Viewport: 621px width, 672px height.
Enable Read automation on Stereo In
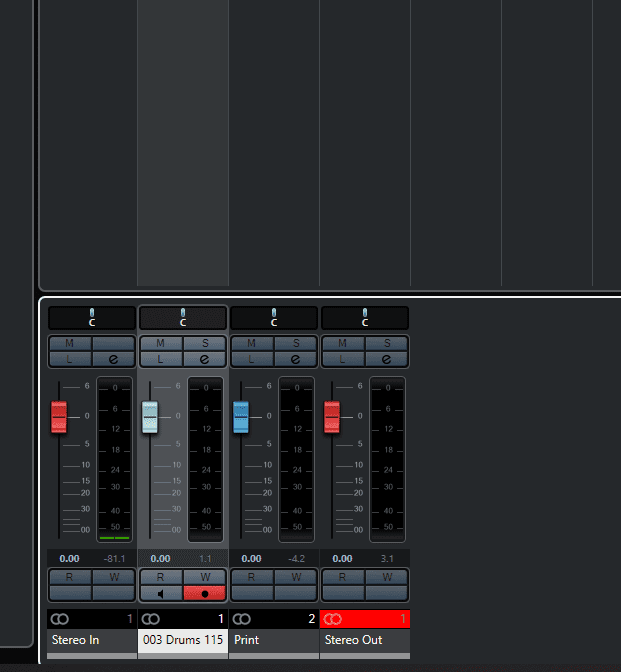[70, 577]
